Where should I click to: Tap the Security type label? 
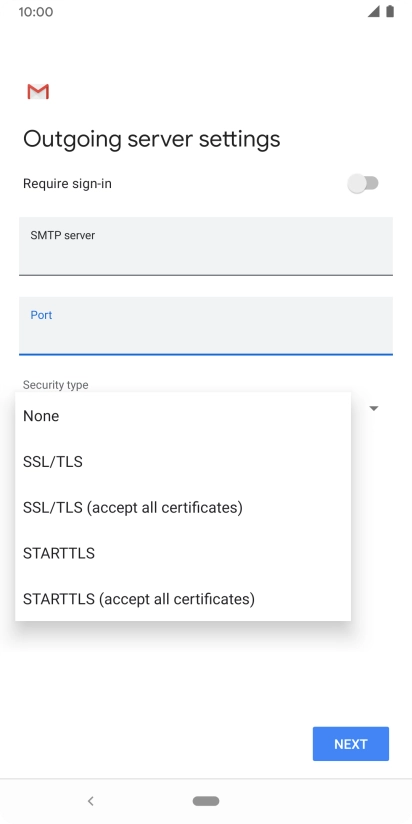coord(56,385)
